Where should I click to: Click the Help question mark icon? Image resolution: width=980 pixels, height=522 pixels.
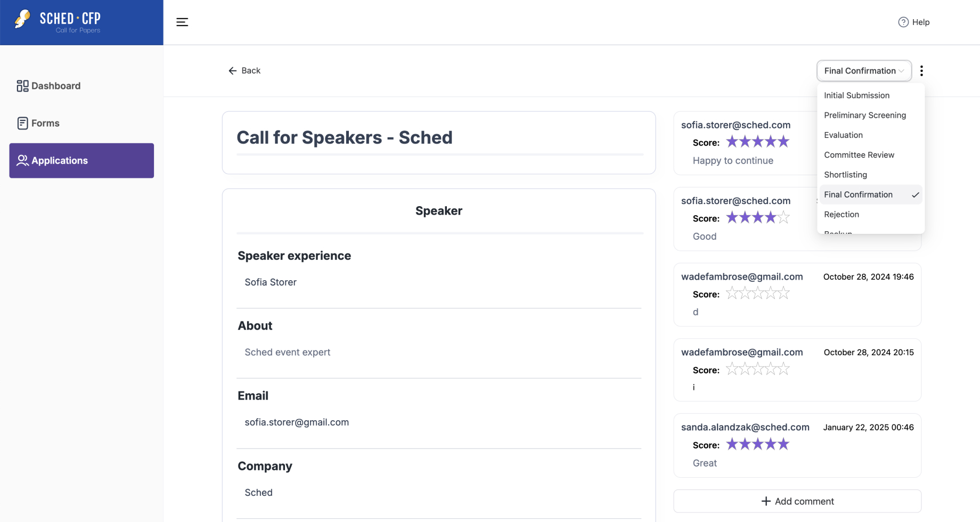pos(903,22)
